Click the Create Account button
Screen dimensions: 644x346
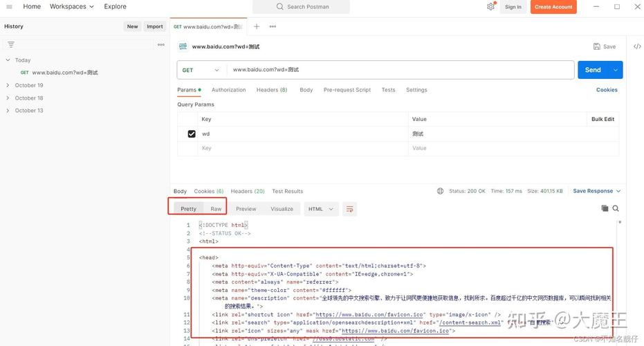click(x=553, y=7)
